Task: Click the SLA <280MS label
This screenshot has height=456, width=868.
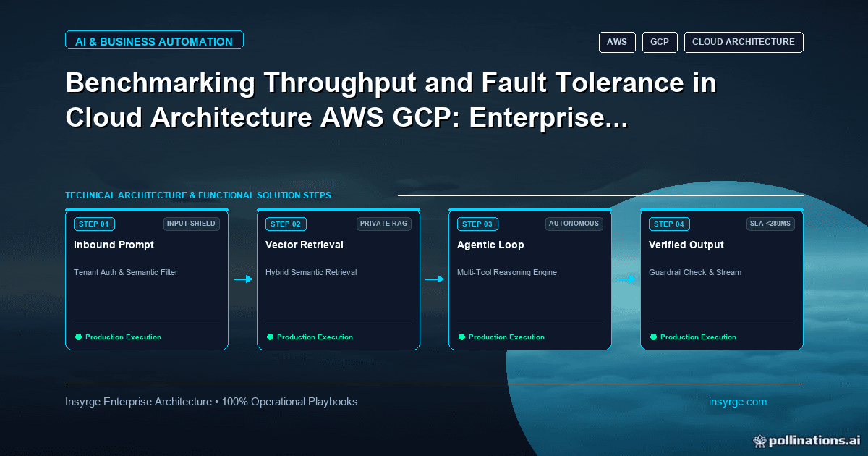Action: (x=770, y=224)
